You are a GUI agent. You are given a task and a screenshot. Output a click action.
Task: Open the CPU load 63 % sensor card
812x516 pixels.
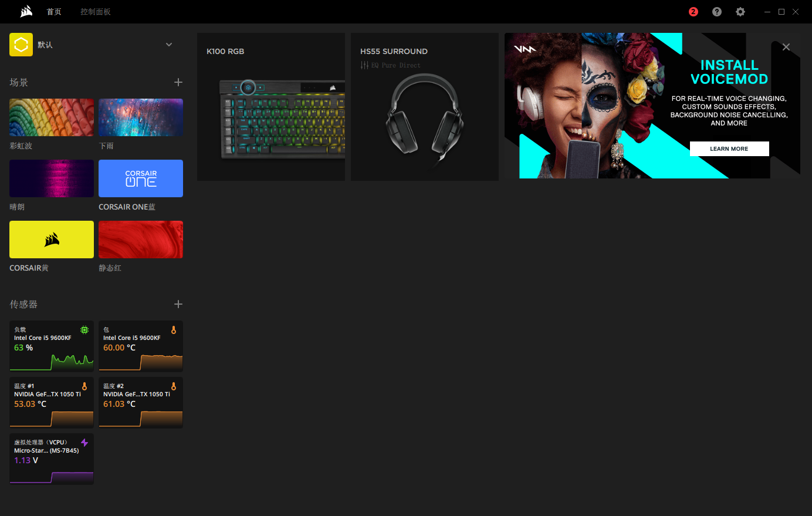52,346
